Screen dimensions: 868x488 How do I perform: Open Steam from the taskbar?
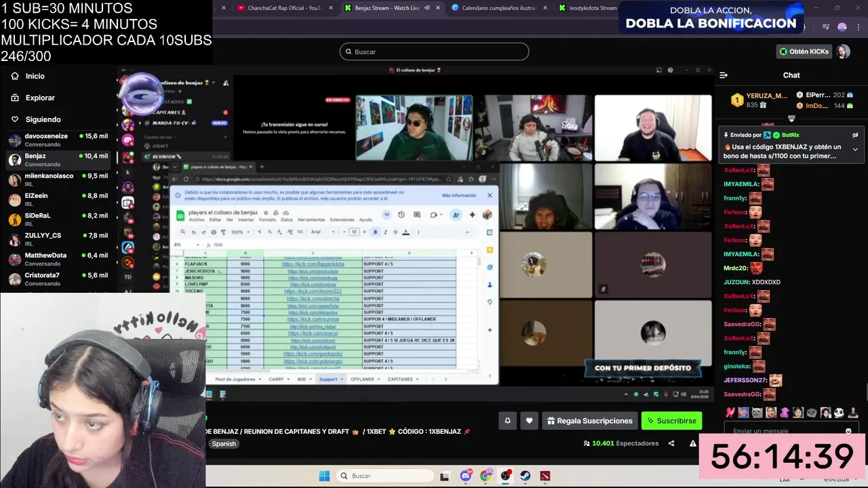pyautogui.click(x=525, y=476)
